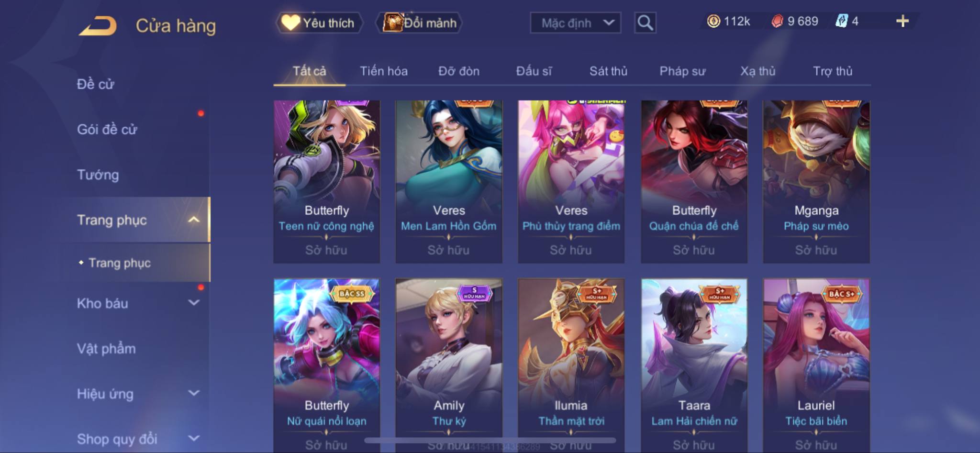
Task: Open Yêu thích heart favorites
Action: 319,22
